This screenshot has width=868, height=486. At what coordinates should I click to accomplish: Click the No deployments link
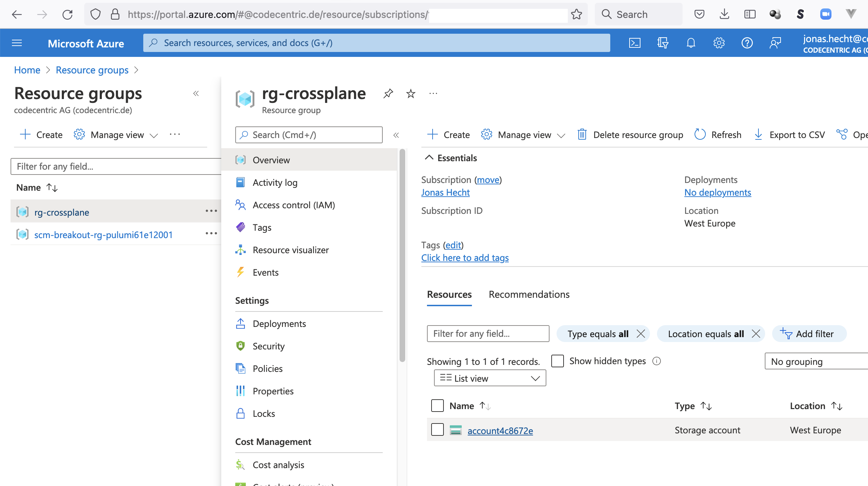coord(718,192)
